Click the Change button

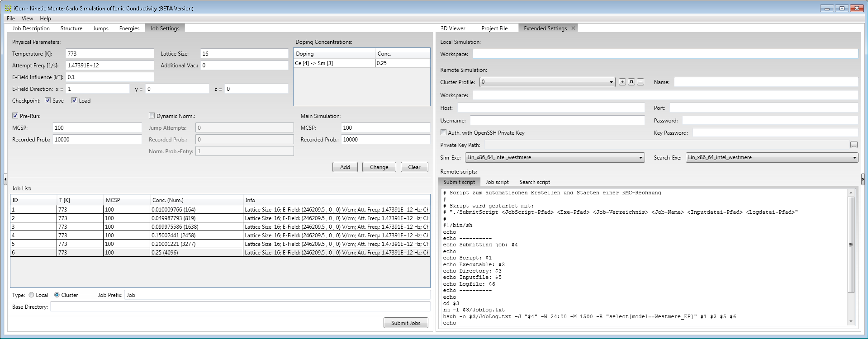pyautogui.click(x=379, y=167)
